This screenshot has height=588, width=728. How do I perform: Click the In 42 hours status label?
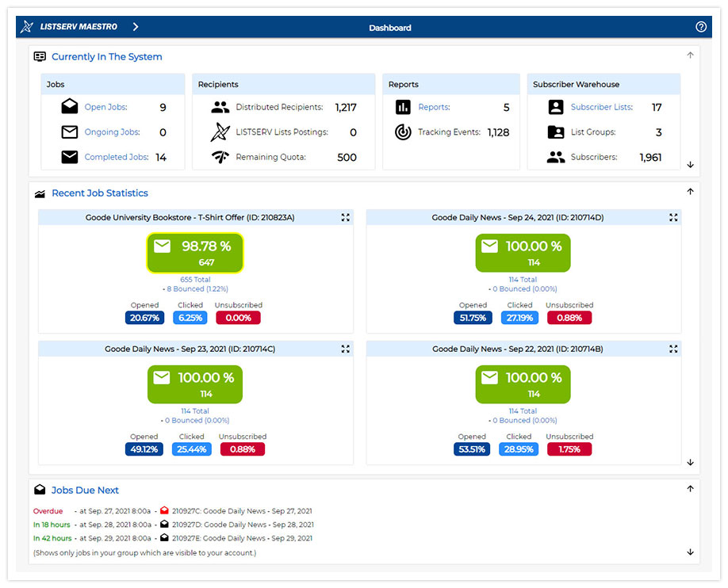(52, 538)
